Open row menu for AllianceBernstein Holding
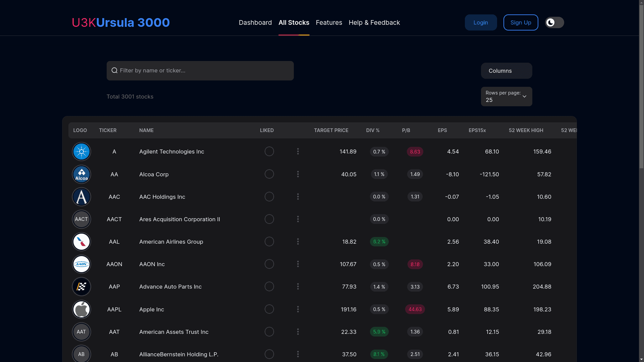The width and height of the screenshot is (644, 362). coord(298,354)
